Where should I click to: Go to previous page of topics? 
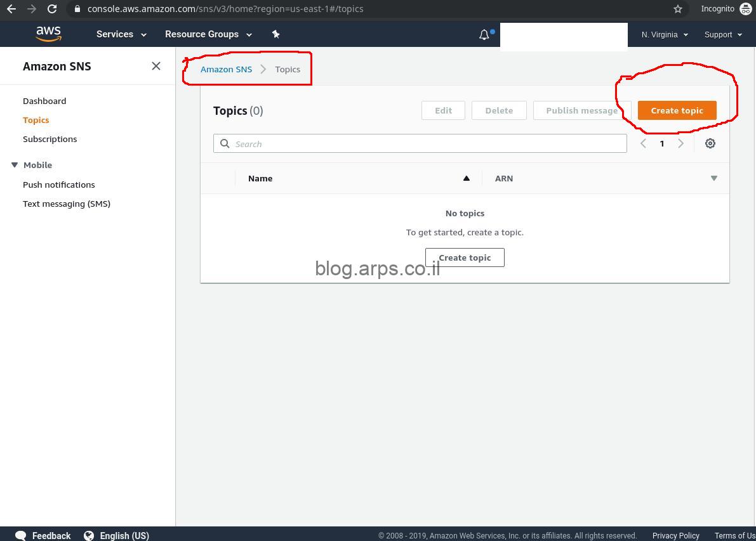click(643, 143)
